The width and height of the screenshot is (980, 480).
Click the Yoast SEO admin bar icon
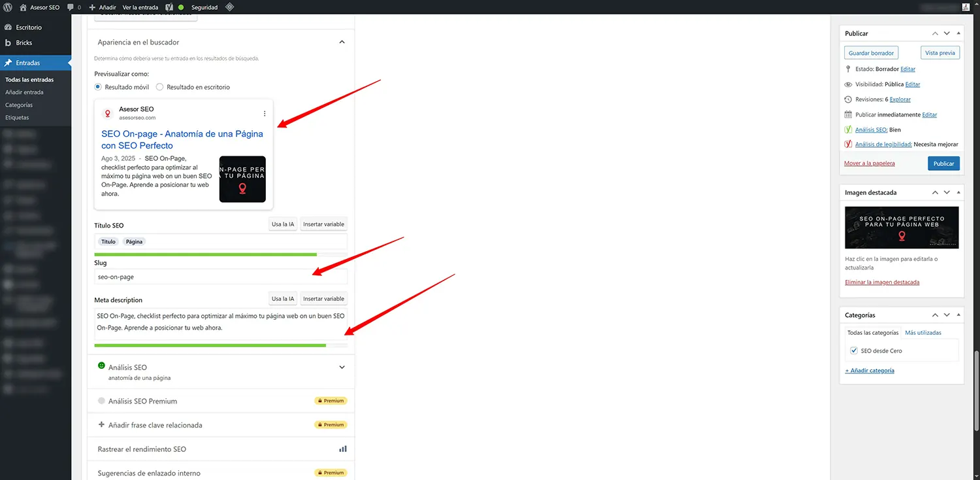[x=169, y=7]
